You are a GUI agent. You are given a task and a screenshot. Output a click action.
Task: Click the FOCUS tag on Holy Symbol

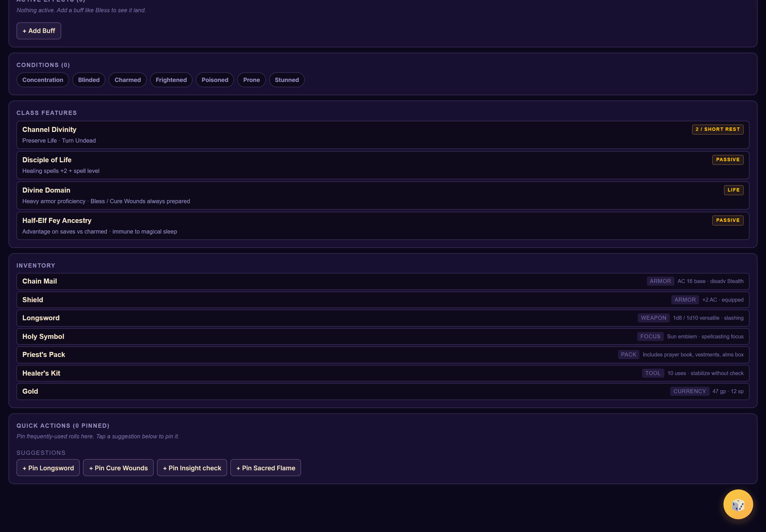tap(650, 336)
